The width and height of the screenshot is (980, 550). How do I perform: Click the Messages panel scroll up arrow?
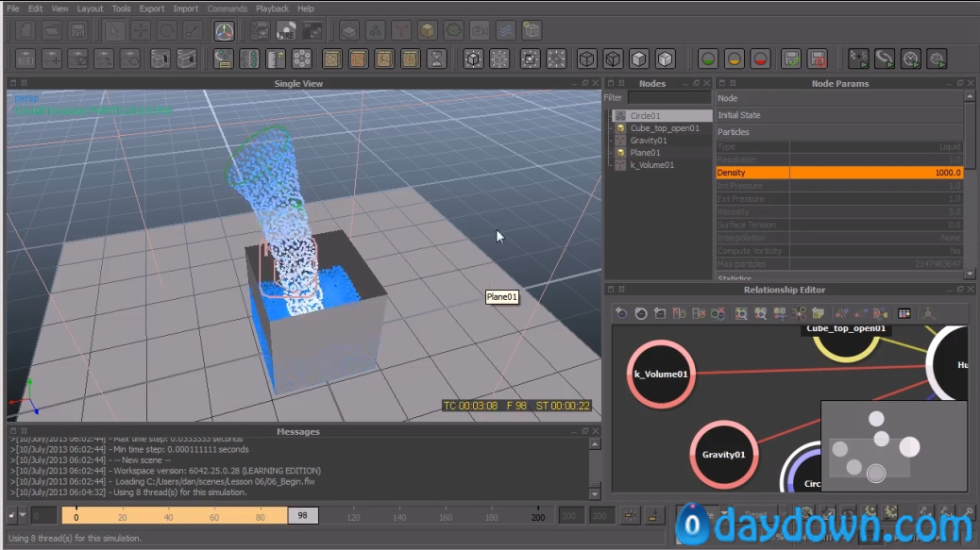[595, 444]
